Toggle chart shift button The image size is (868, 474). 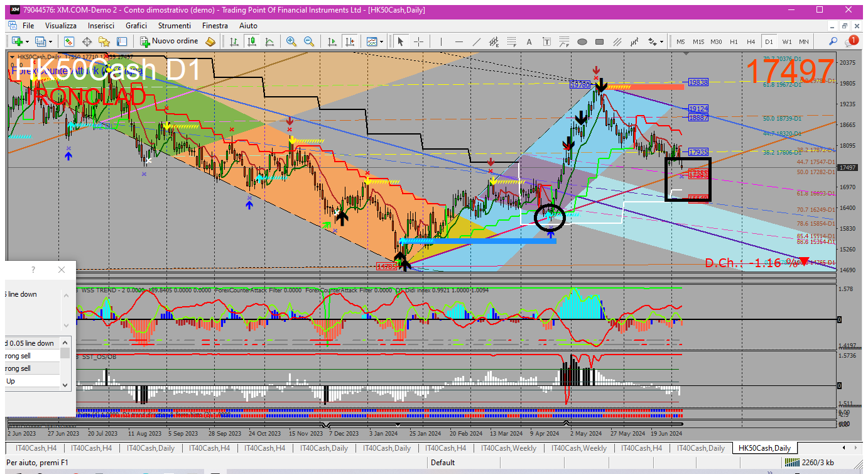(x=350, y=41)
